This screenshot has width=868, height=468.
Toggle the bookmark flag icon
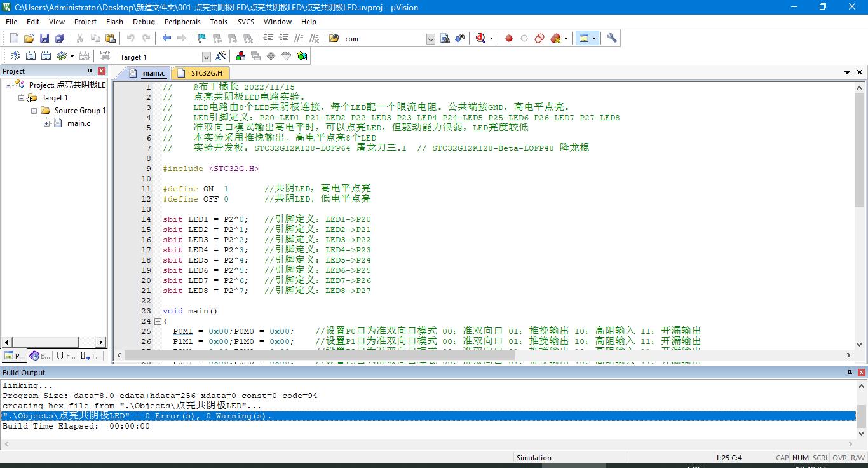(201, 38)
